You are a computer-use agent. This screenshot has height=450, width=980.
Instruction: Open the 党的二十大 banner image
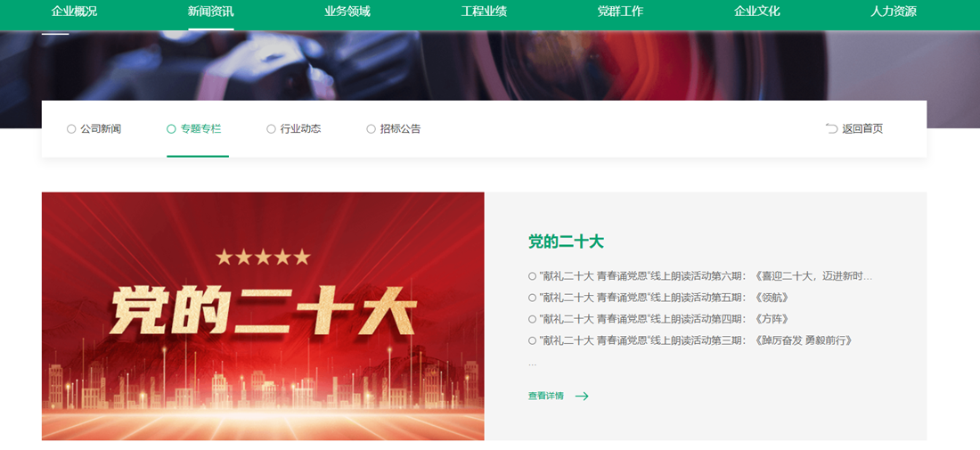pos(263,316)
